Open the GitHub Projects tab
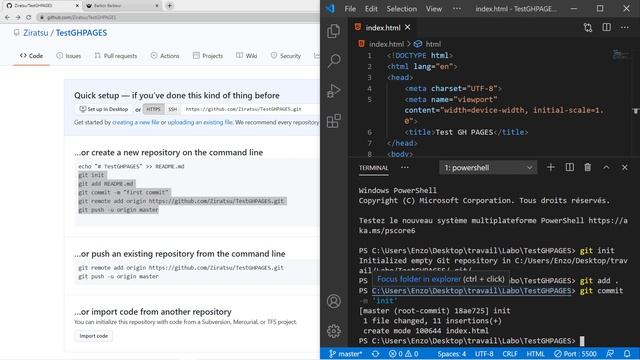640x360 pixels. coord(208,56)
